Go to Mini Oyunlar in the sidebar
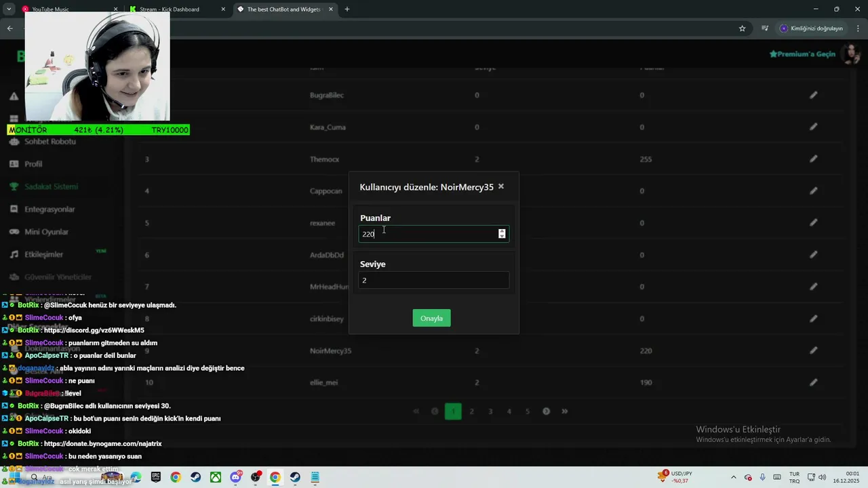The width and height of the screenshot is (868, 488). pyautogui.click(x=46, y=232)
